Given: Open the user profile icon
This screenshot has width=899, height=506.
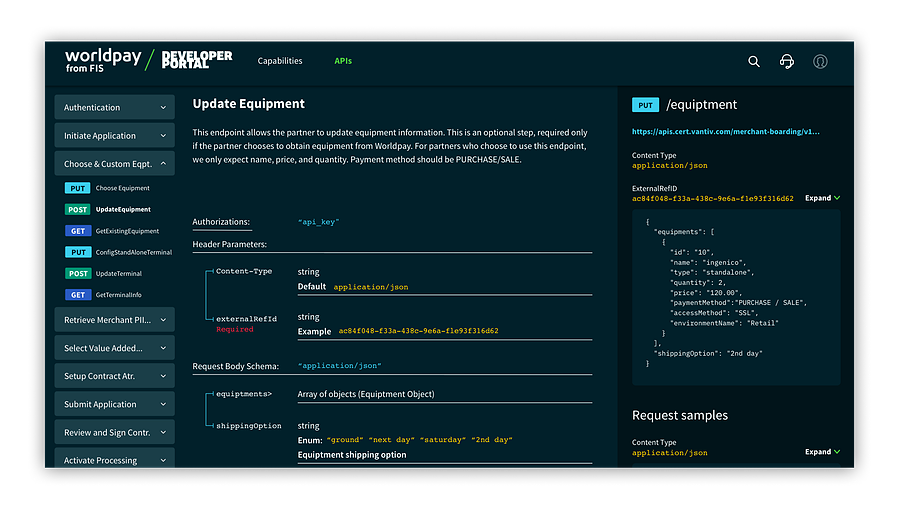Looking at the screenshot, I should pos(820,61).
